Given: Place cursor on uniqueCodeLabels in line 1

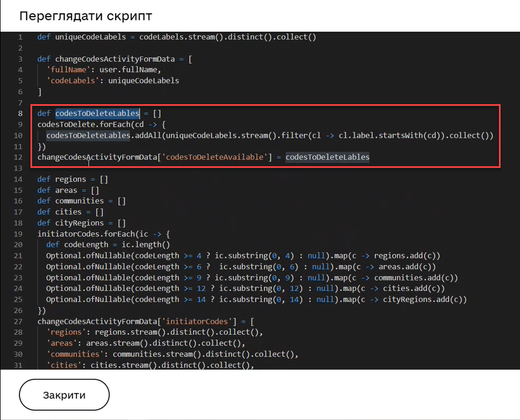Looking at the screenshot, I should 90,37.
